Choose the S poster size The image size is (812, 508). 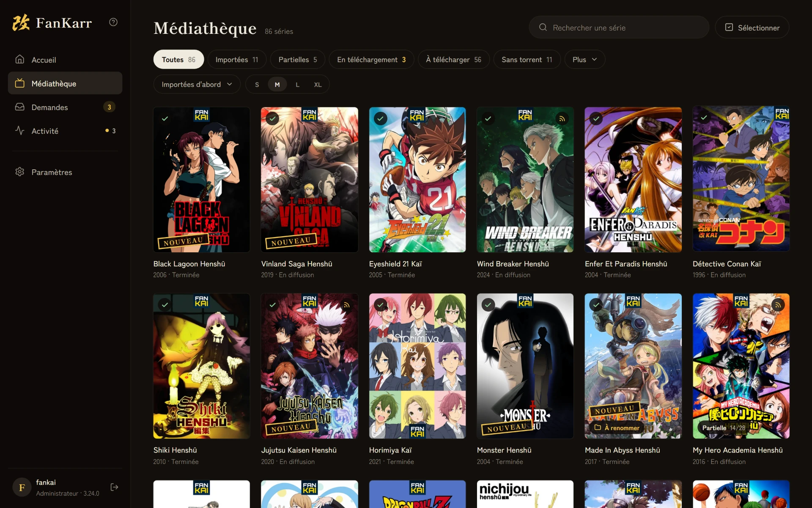point(257,85)
